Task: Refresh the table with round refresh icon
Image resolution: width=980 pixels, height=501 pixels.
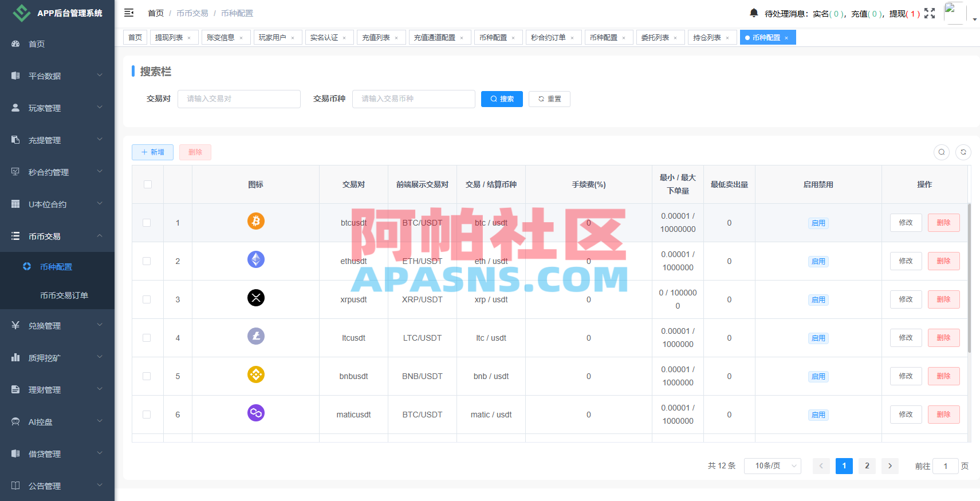Action: click(963, 152)
